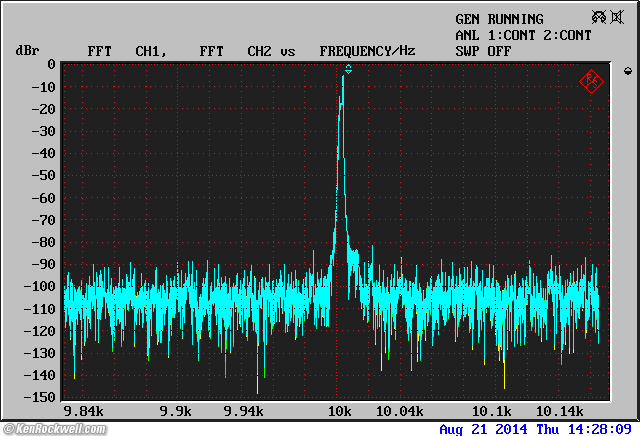Click the 10.14k frequency axis label

pyautogui.click(x=561, y=411)
